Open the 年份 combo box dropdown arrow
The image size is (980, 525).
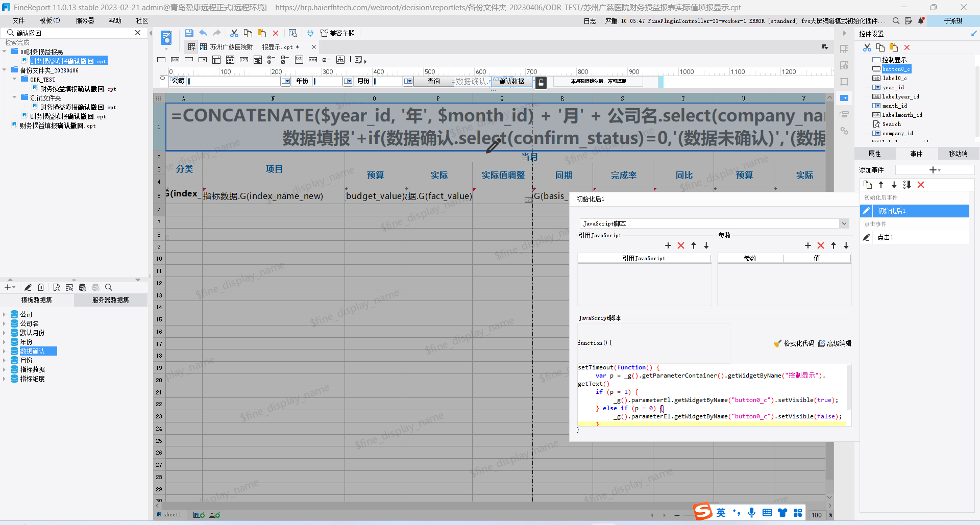click(x=348, y=81)
